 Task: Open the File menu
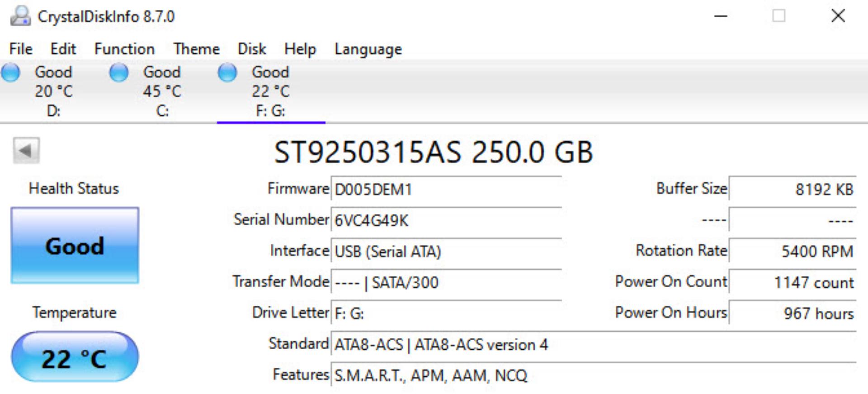[x=21, y=49]
